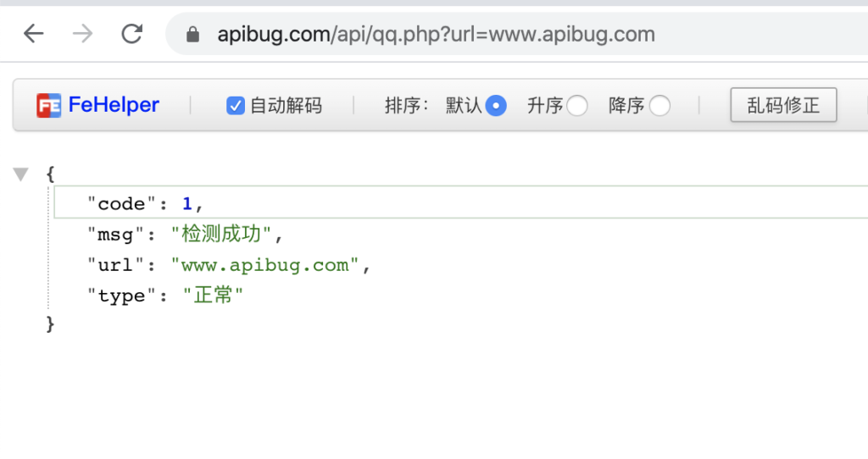The height and width of the screenshot is (459, 868).
Task: Select the 升序 sort radio button
Action: [x=577, y=106]
